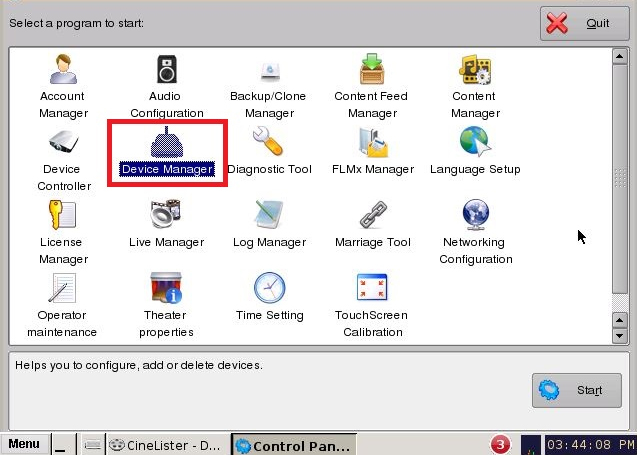Image resolution: width=637 pixels, height=455 pixels.
Task: Select the highlighted Device Manager icon
Action: (167, 142)
